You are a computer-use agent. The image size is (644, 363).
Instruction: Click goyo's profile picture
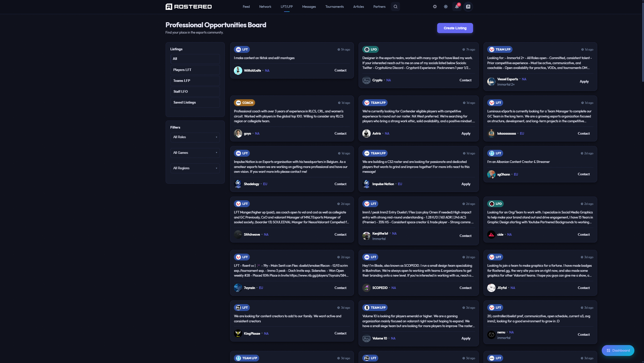click(x=238, y=133)
